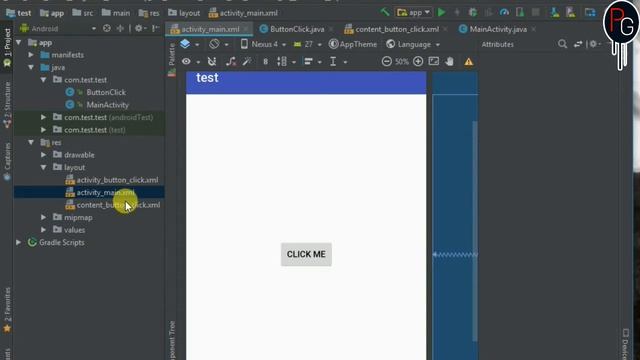Viewport: 640px width, 360px height.
Task: Click the Debug app bug icon
Action: [x=473, y=13]
